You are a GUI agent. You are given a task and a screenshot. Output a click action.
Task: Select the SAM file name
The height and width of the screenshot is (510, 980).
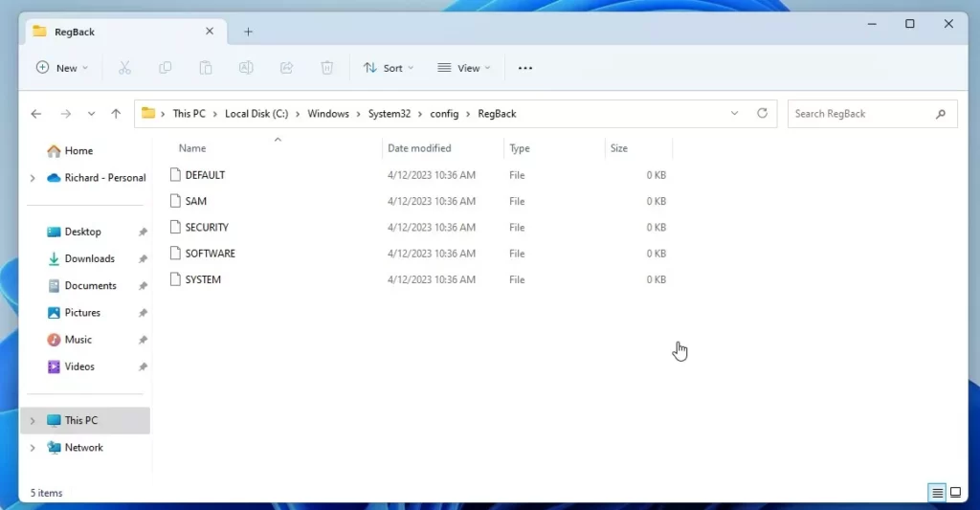(195, 201)
